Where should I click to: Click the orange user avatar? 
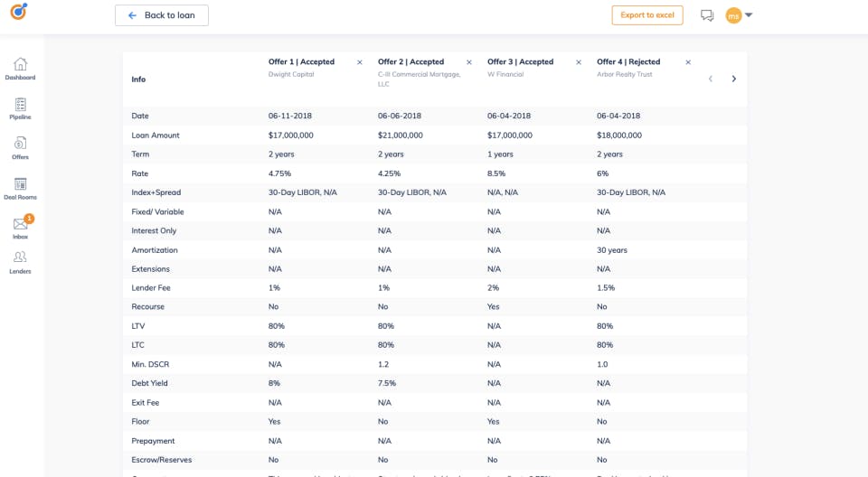coord(733,15)
